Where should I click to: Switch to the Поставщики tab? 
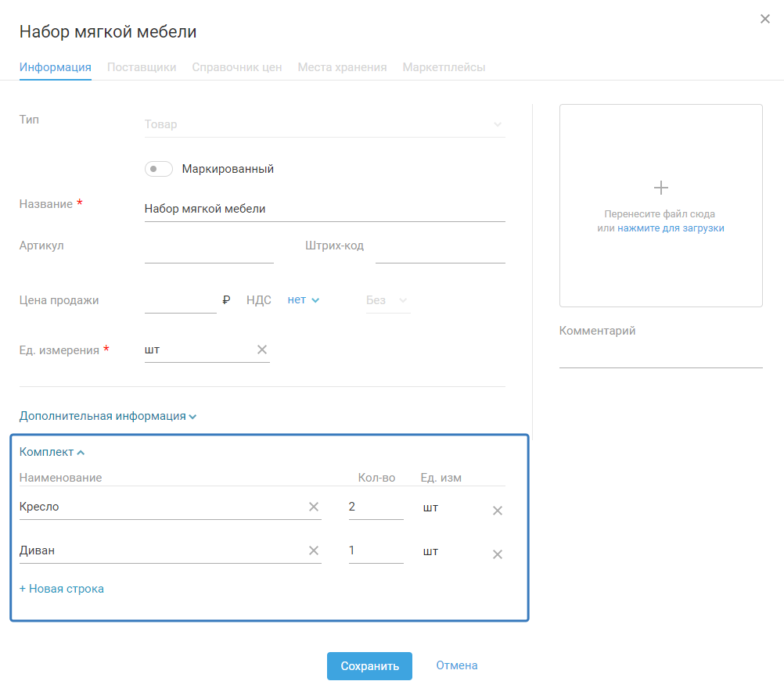point(142,67)
